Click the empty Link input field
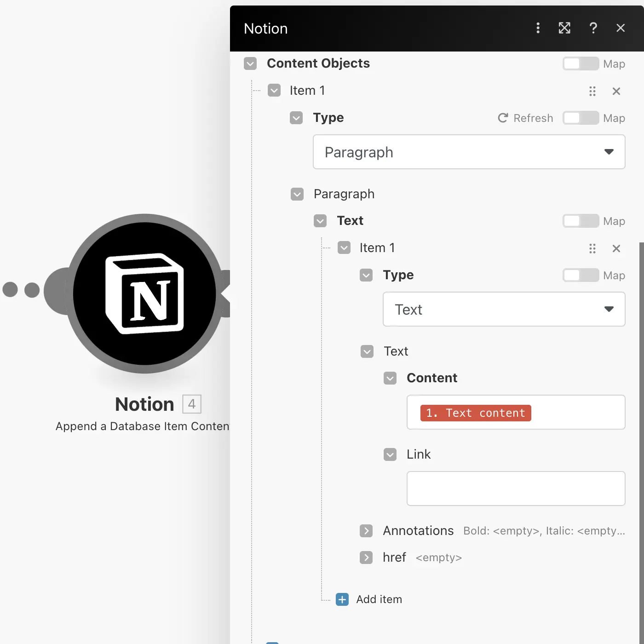644x644 pixels. (x=516, y=489)
